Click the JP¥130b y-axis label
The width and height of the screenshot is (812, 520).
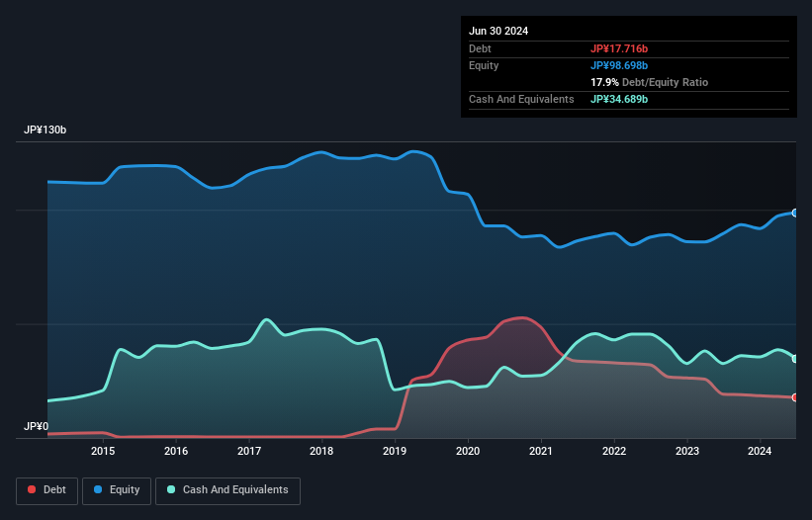[x=45, y=130]
